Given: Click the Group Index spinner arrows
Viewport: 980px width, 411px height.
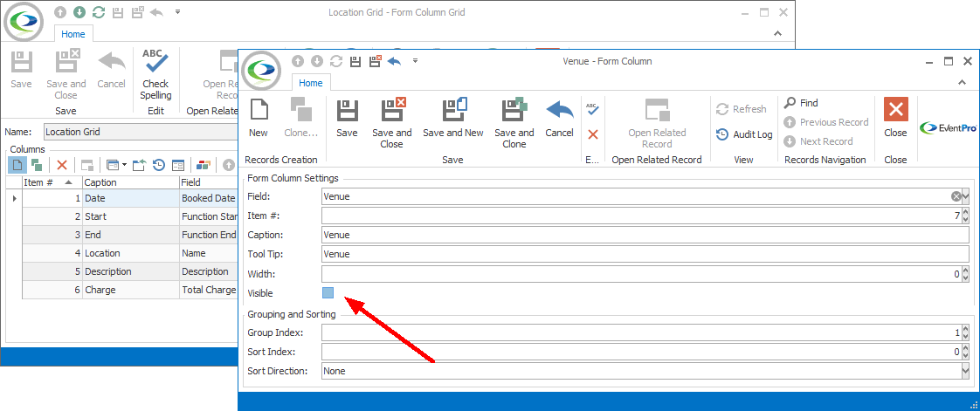Looking at the screenshot, I should (966, 333).
